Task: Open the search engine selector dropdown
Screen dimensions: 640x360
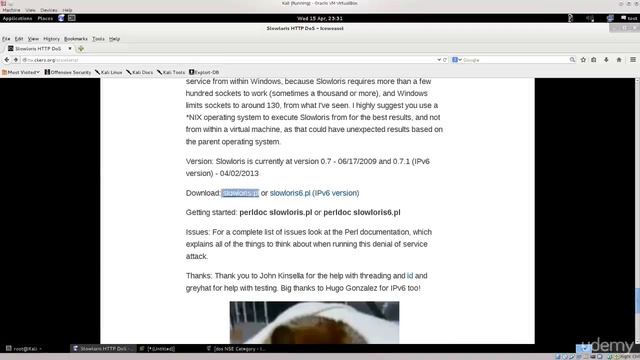Action: [457, 60]
